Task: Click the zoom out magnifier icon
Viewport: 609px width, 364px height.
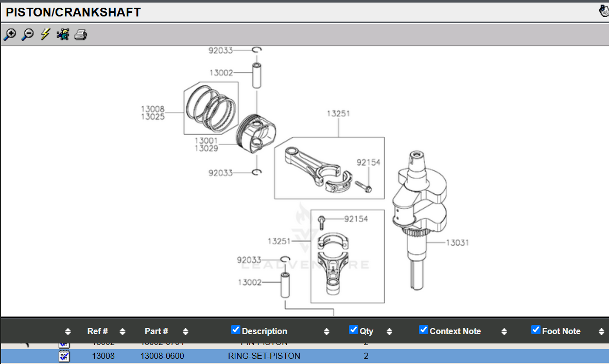Action: coord(28,34)
